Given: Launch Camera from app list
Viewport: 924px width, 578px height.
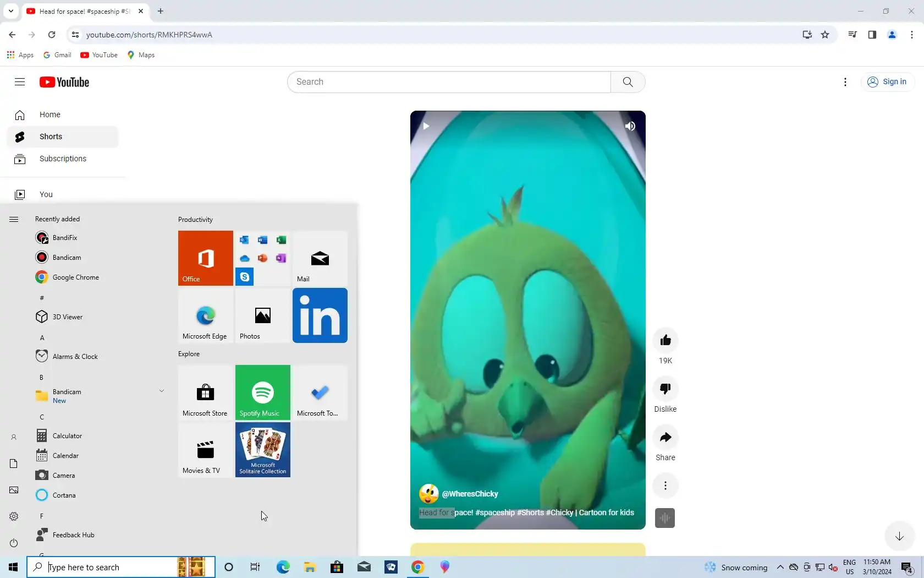Looking at the screenshot, I should pos(99,476).
